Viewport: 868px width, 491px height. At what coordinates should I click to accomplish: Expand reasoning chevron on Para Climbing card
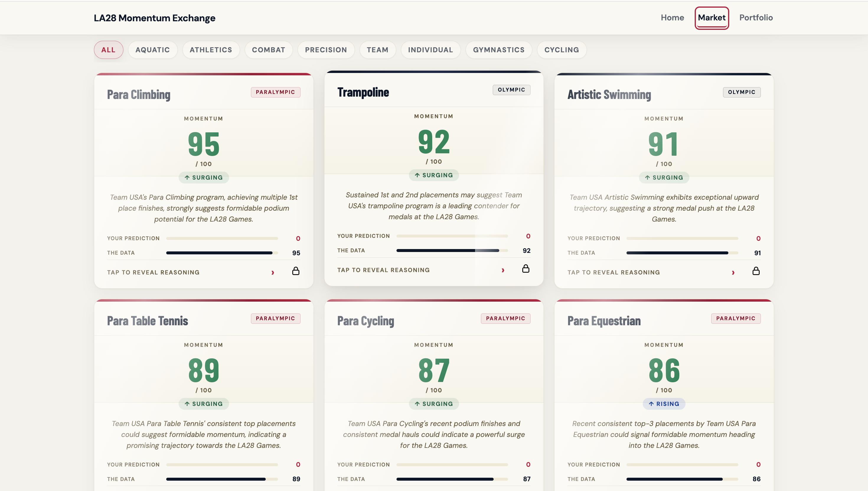pos(273,272)
